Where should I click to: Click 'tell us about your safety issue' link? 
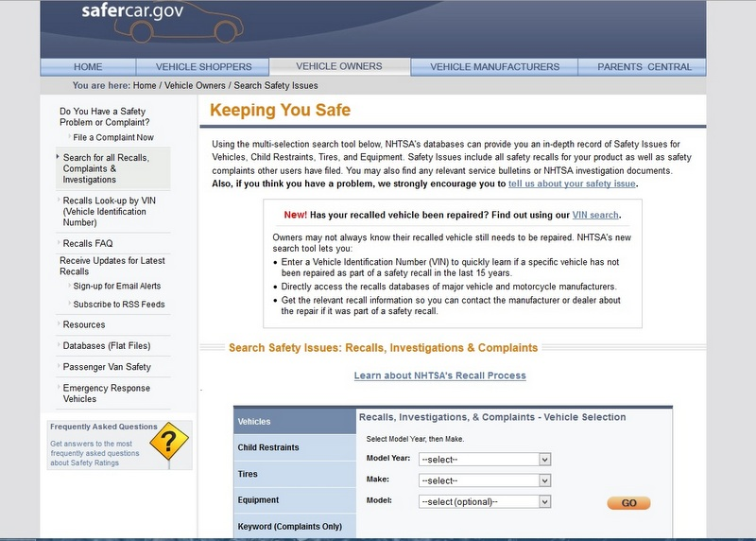point(572,183)
